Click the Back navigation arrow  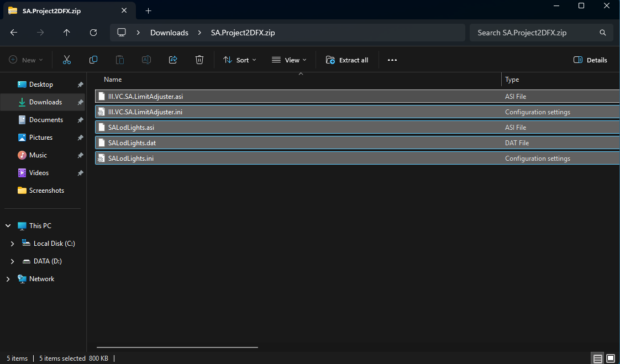[x=14, y=33]
